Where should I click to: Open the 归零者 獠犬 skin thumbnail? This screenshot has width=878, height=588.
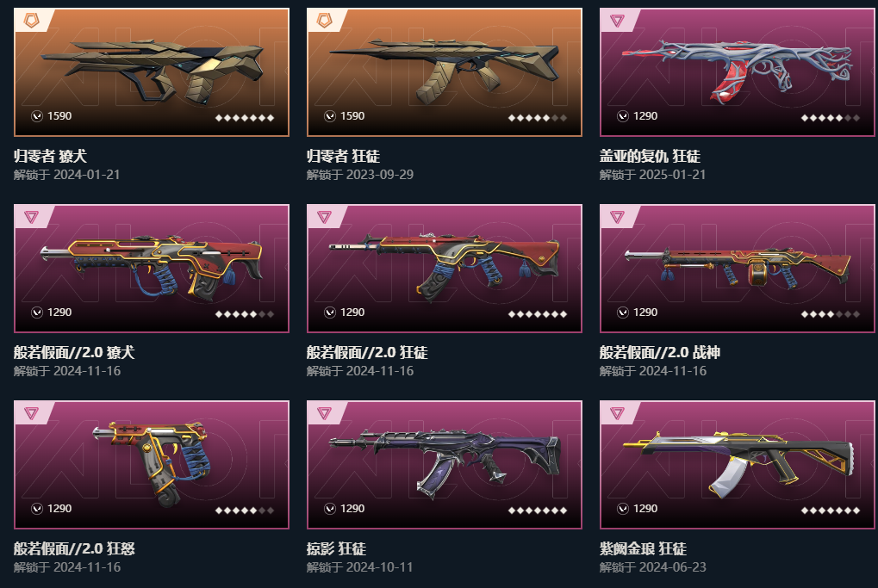152,72
